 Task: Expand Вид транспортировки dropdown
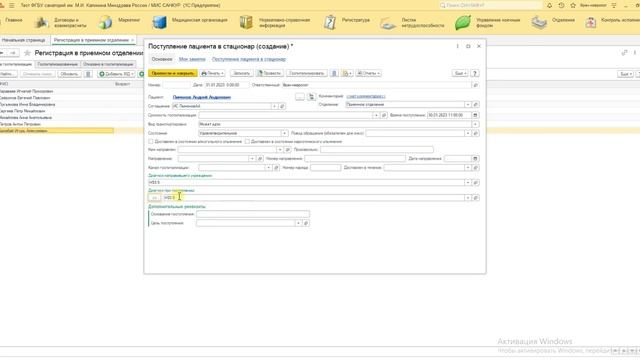click(x=476, y=124)
